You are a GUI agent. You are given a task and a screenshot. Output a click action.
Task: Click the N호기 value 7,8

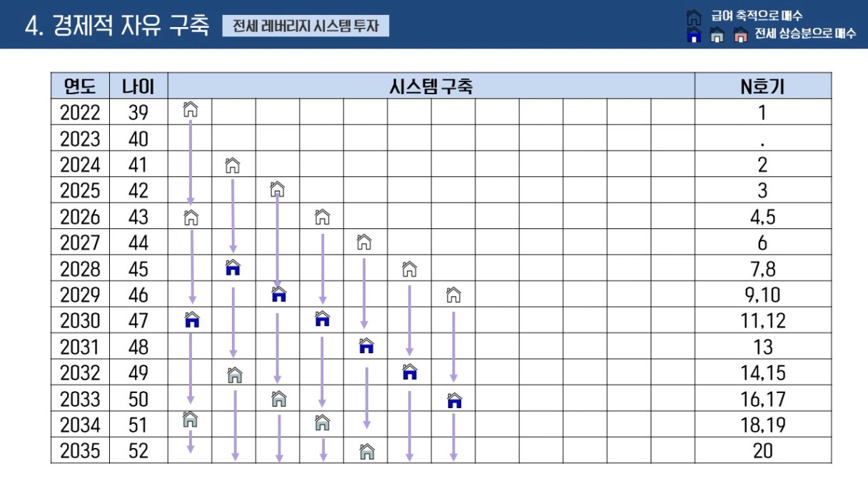click(x=763, y=269)
